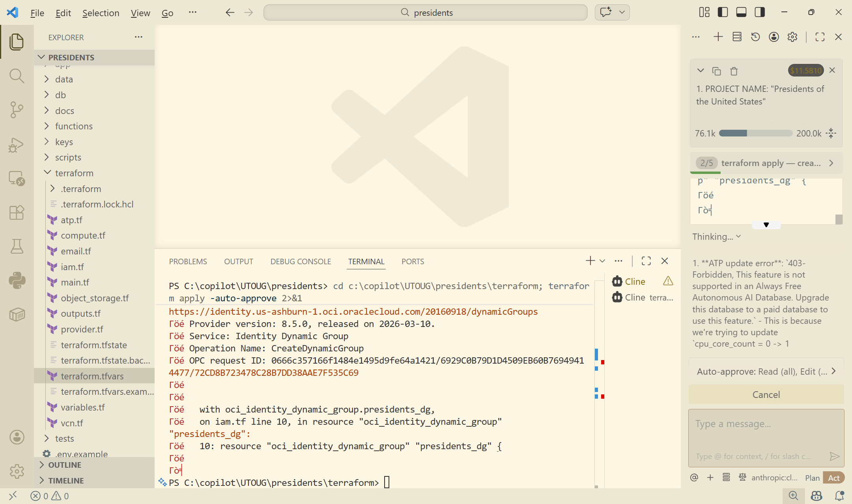Expand the Auto-approve settings
The height and width of the screenshot is (504, 852).
click(x=766, y=371)
